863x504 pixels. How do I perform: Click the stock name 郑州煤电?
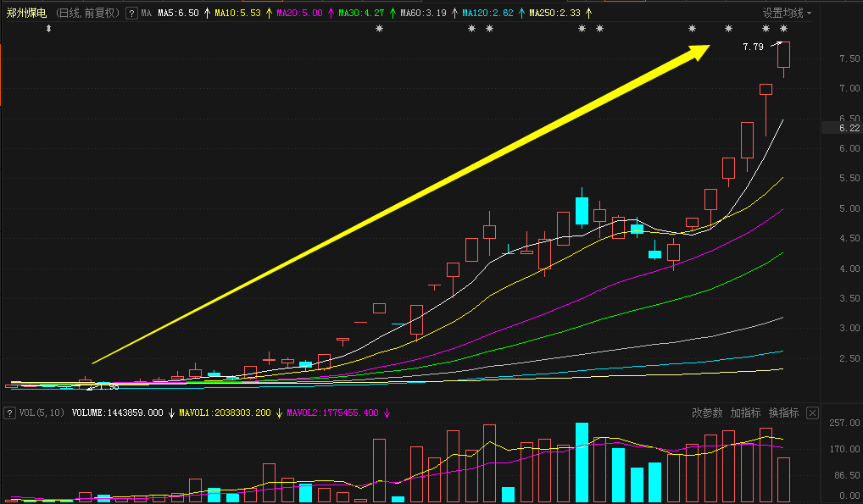[x=26, y=13]
